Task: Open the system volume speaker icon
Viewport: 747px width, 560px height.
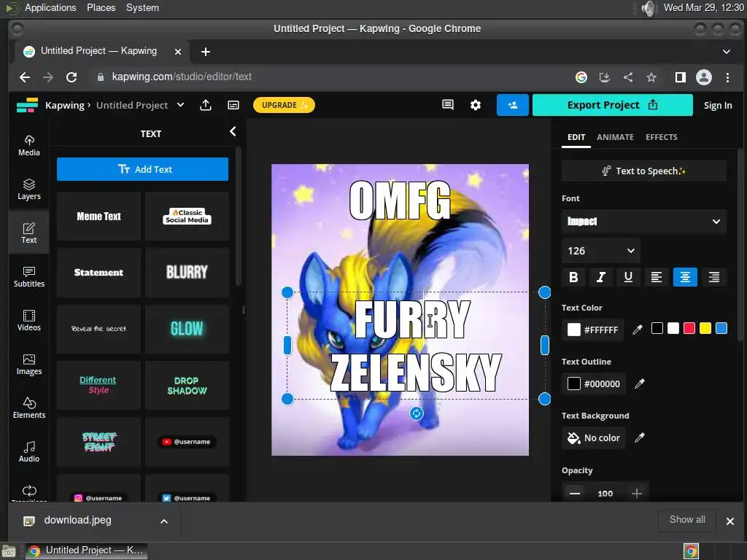Action: coord(649,8)
